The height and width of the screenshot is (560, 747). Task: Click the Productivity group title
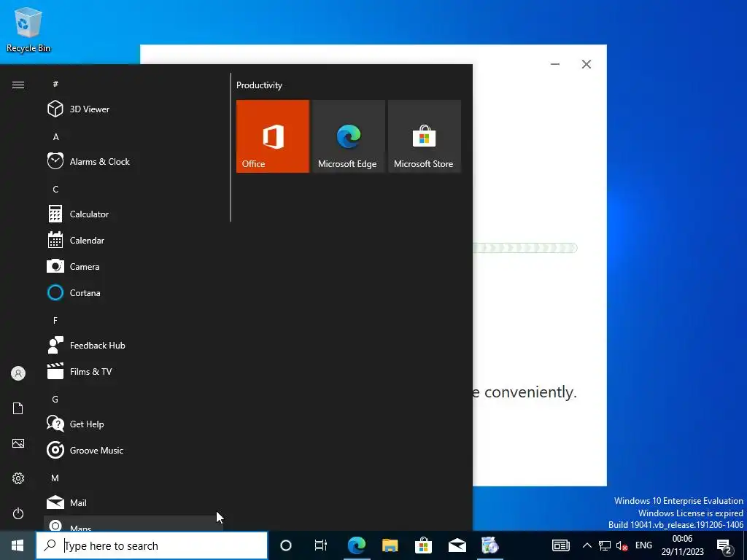[x=259, y=85]
